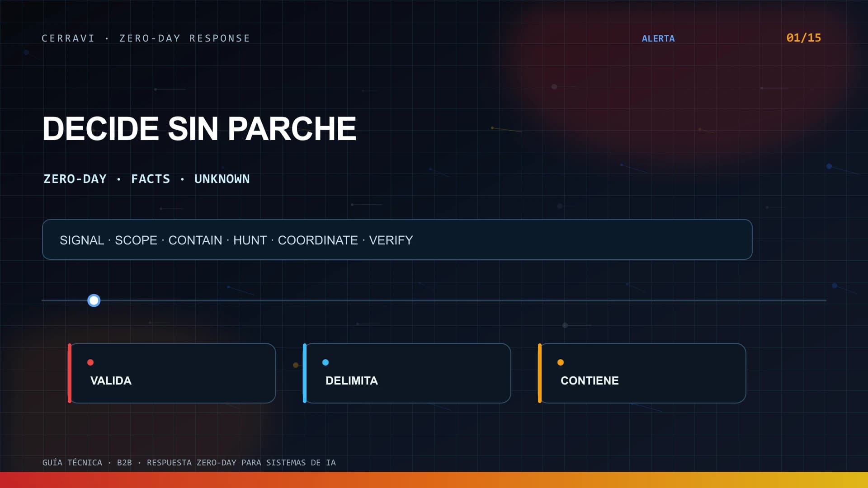Click the SIGNAL step in the phase box
This screenshot has width=868, height=488.
[82, 240]
